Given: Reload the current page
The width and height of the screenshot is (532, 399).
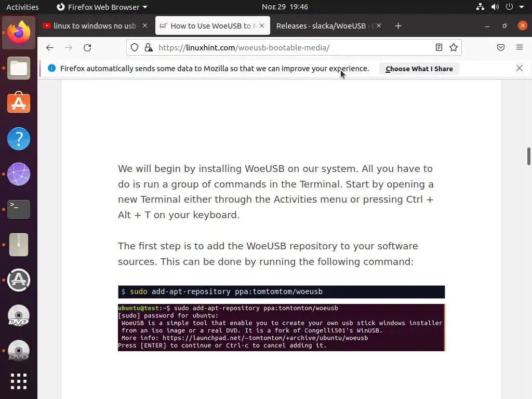Looking at the screenshot, I should point(87,47).
